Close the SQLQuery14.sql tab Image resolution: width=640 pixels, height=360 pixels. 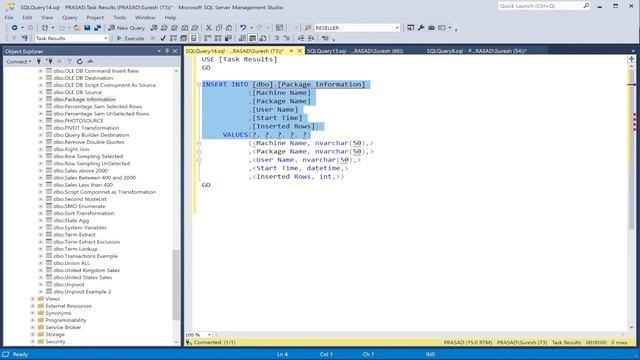(300, 51)
